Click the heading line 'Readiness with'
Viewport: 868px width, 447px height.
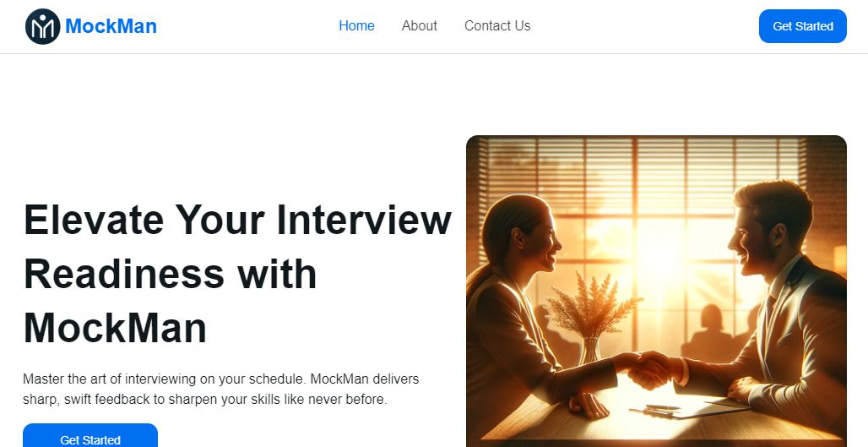coord(170,274)
